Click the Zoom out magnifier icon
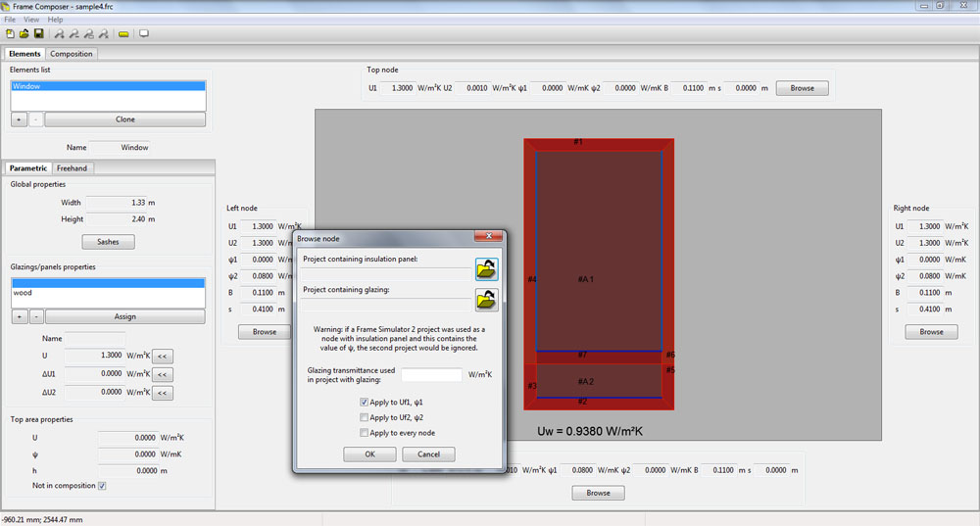The height and width of the screenshot is (526, 980). point(74,33)
